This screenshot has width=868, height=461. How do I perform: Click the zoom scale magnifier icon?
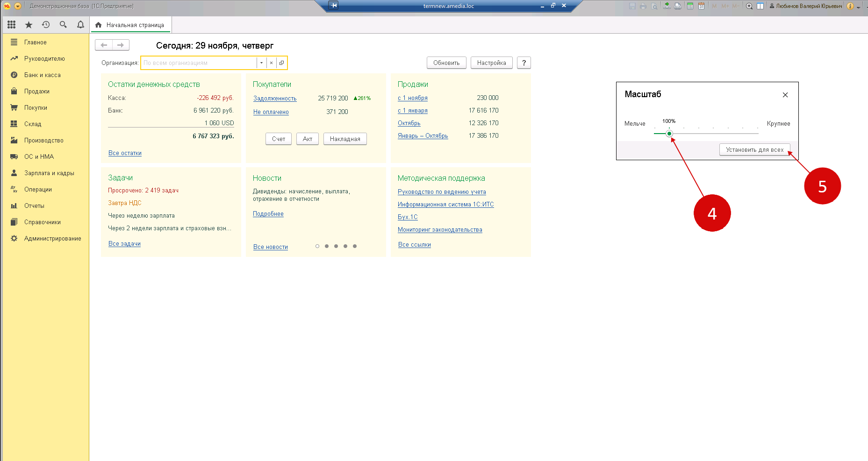click(749, 6)
